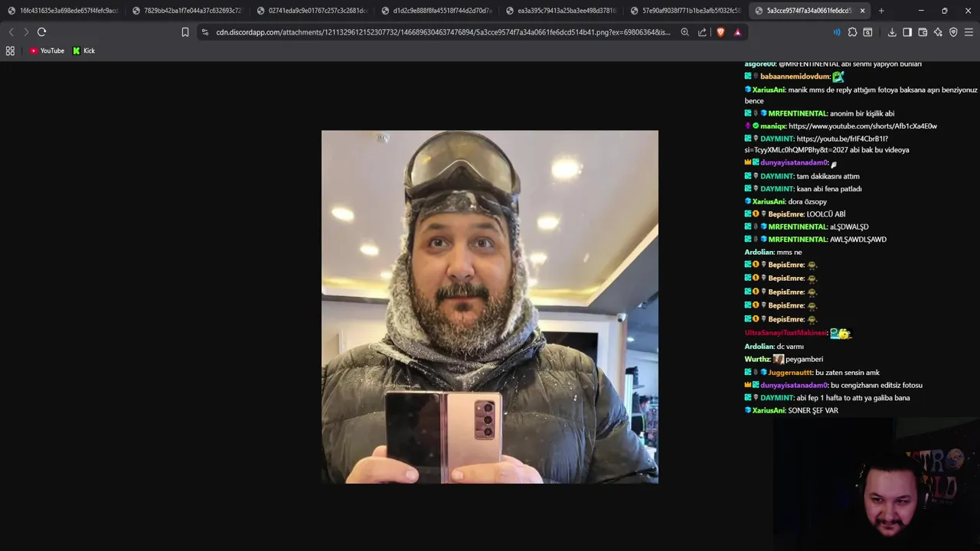This screenshot has height=551, width=980.
Task: Reload the current page
Action: [x=42, y=32]
